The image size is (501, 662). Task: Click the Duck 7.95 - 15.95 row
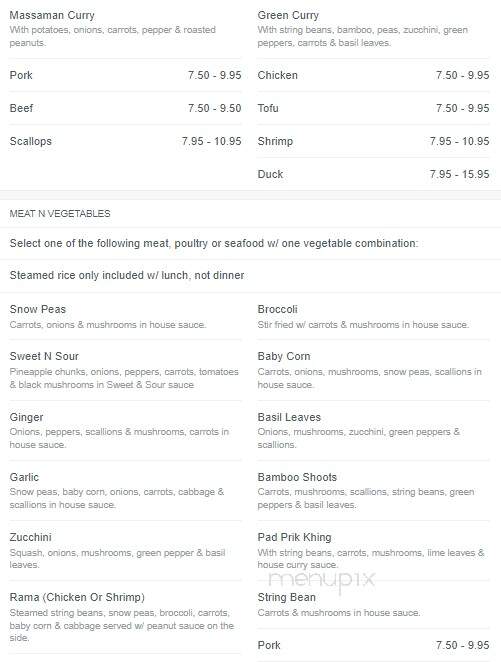374,174
